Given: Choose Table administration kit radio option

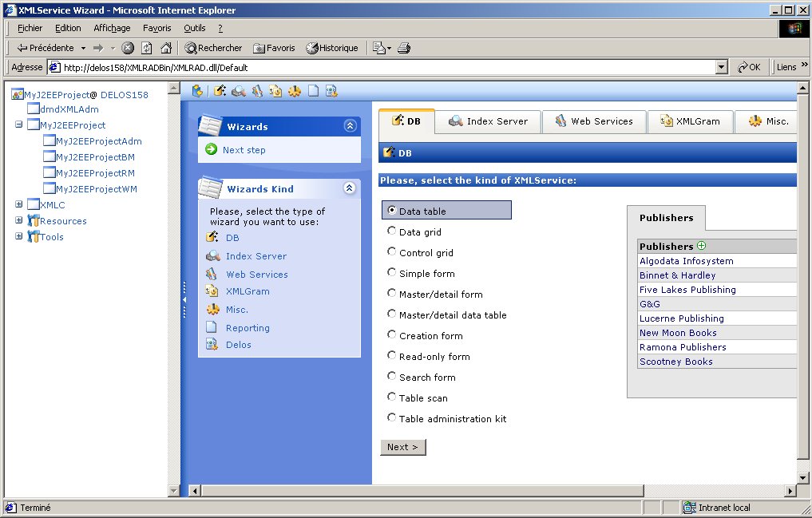Looking at the screenshot, I should [x=391, y=418].
